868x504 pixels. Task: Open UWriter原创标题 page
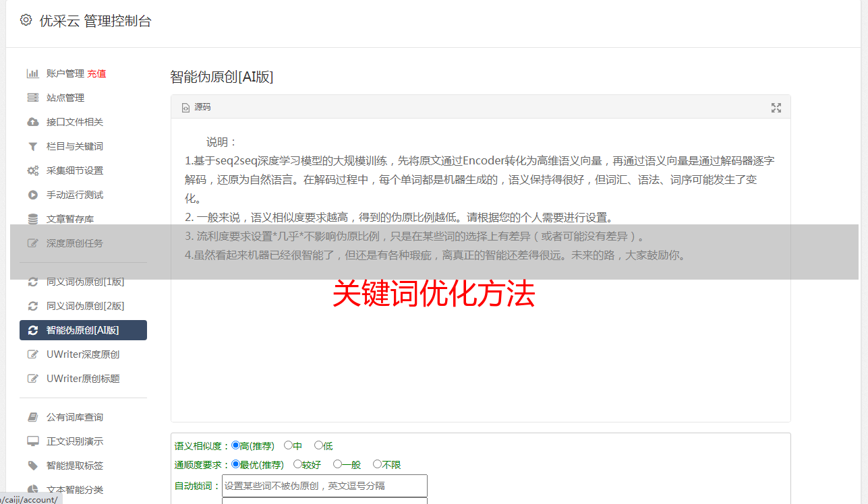pos(83,379)
